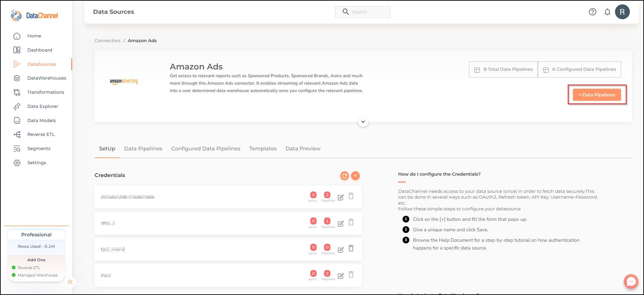Collapse the sidebar with double chevron

pyautogui.click(x=70, y=282)
